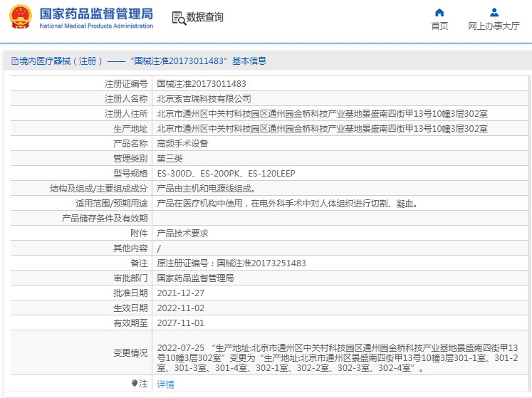Click the 数据查询 magnifier icon
Image resolution: width=532 pixels, height=398 pixels.
click(x=178, y=17)
